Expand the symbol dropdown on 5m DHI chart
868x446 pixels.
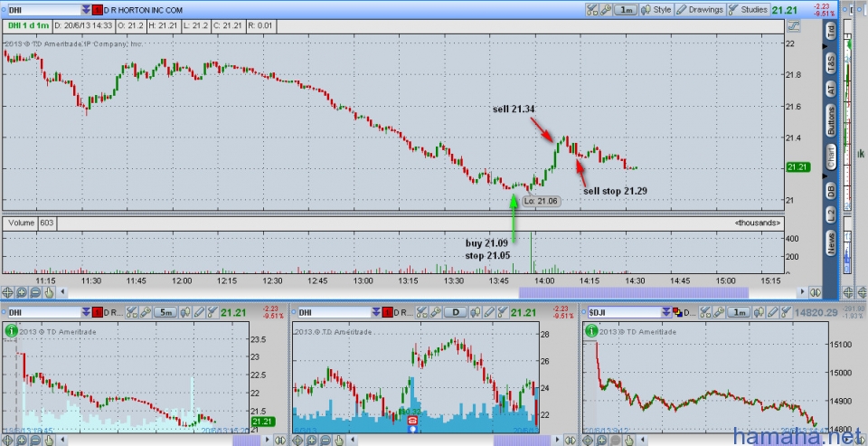pos(86,312)
